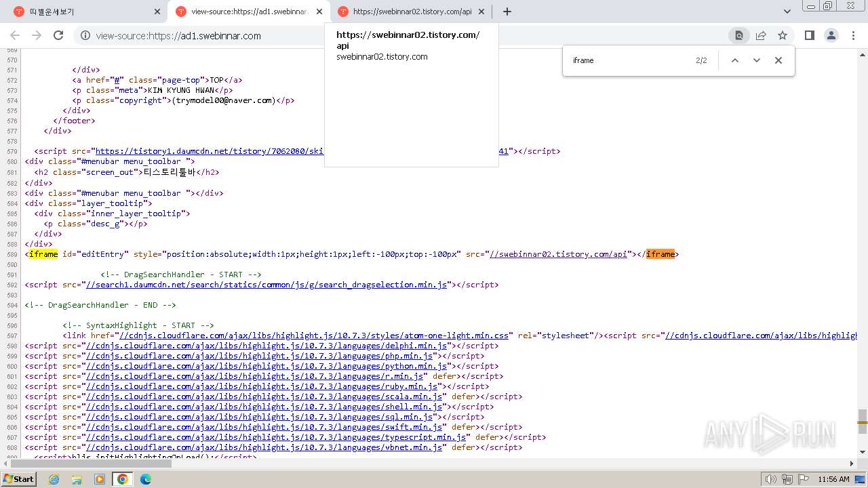The width and height of the screenshot is (868, 488).
Task: Click the text KIM KYUNG HWAN
Action: [x=181, y=90]
